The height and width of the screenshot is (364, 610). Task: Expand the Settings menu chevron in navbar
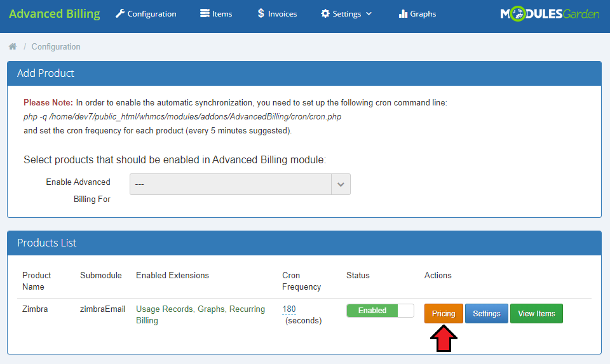pos(369,14)
